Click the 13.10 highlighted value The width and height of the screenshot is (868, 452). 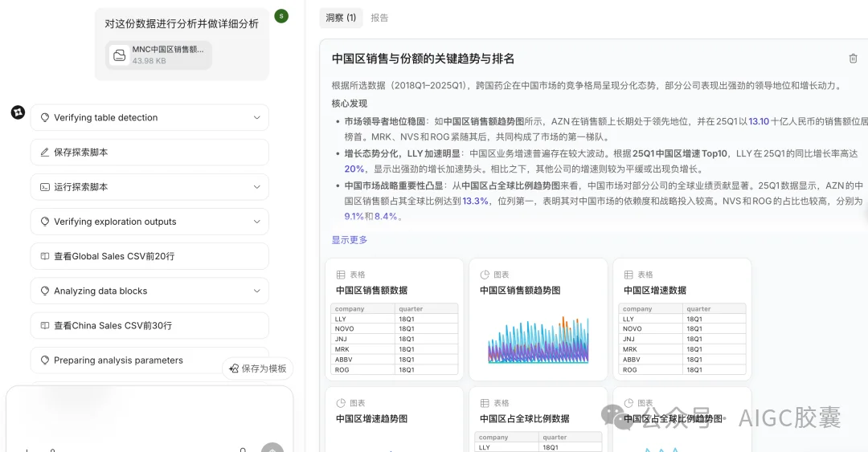click(x=759, y=121)
